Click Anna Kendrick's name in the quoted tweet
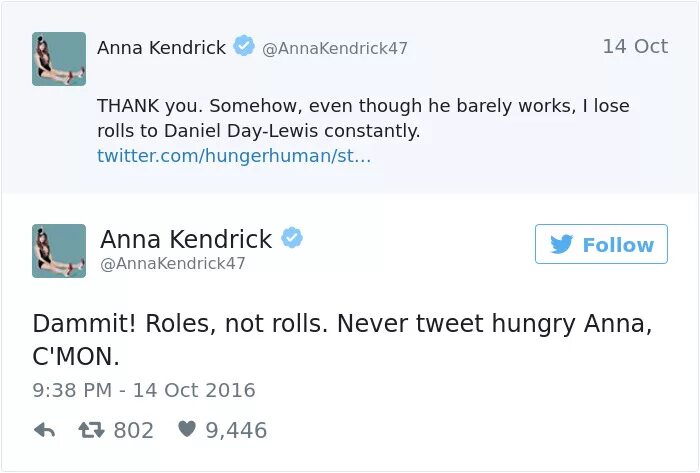This screenshot has width=700, height=473. [161, 47]
